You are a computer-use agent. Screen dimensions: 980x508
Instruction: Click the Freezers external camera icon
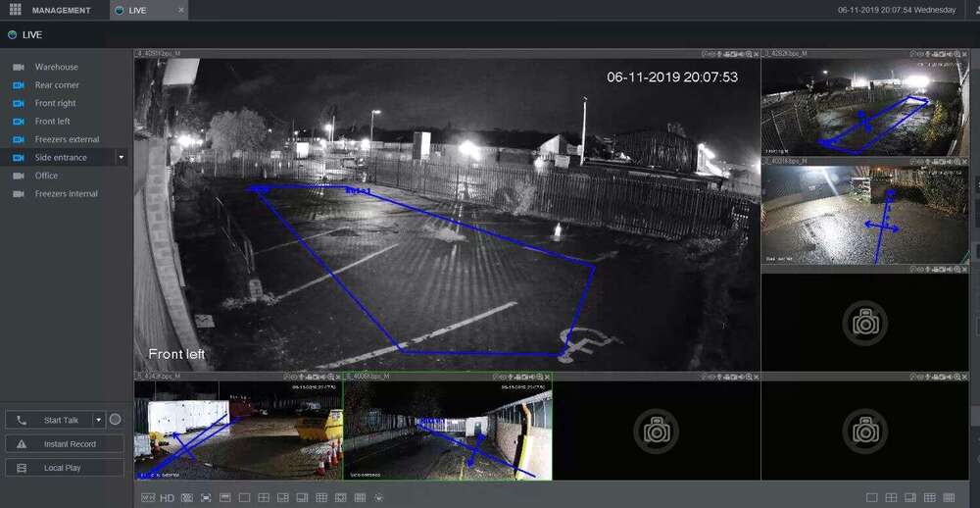[18, 139]
